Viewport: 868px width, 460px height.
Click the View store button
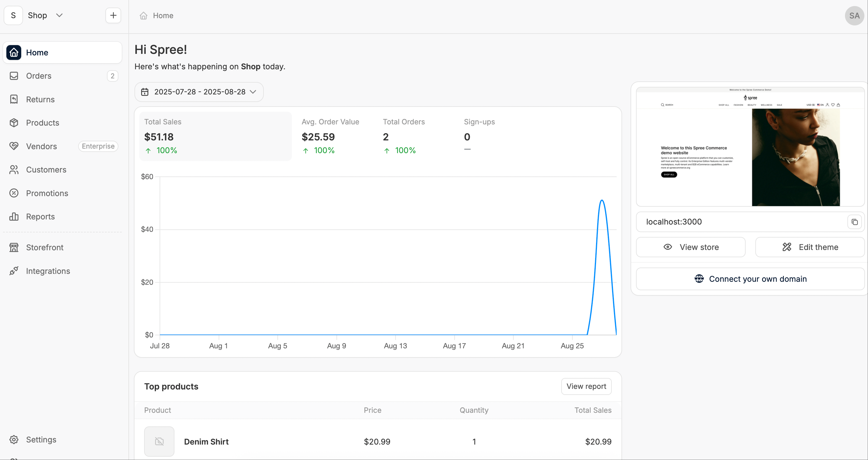pos(691,247)
